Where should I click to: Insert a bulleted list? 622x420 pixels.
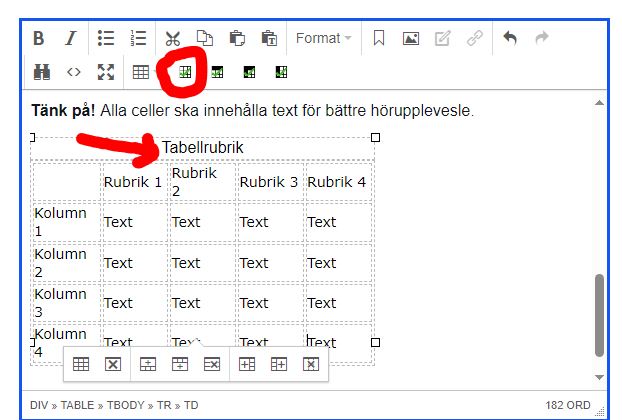(106, 38)
